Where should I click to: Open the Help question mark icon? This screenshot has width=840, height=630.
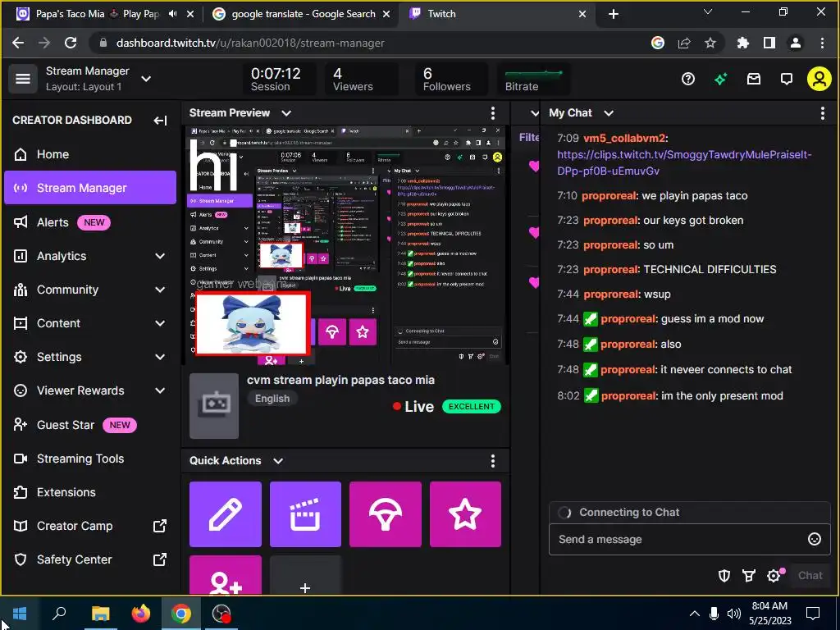point(688,80)
